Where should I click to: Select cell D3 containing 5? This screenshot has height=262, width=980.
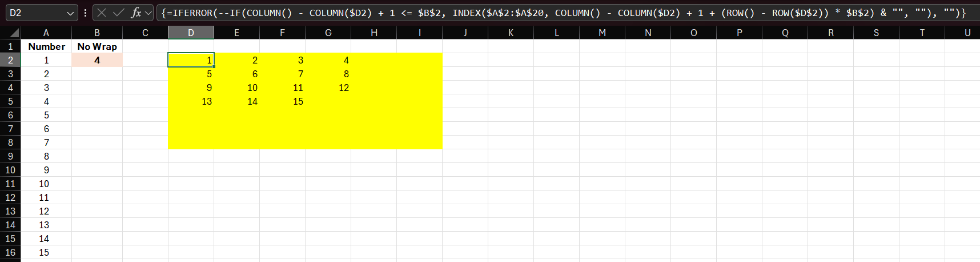coord(191,74)
